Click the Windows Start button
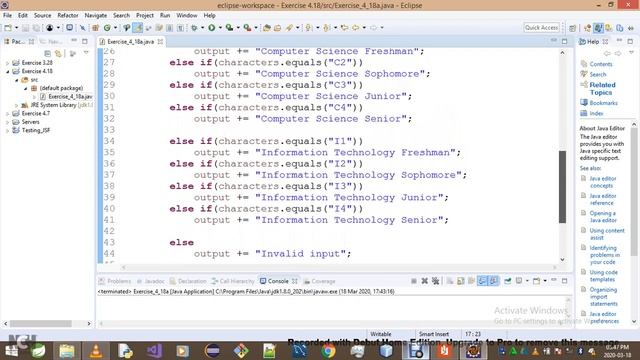640x360 pixels. coord(11,351)
